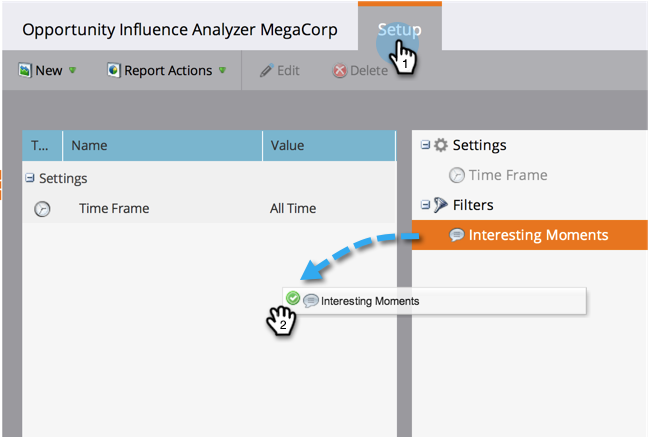Select the Opportunity Influence Analyzer MegaCorp tab

tap(180, 29)
